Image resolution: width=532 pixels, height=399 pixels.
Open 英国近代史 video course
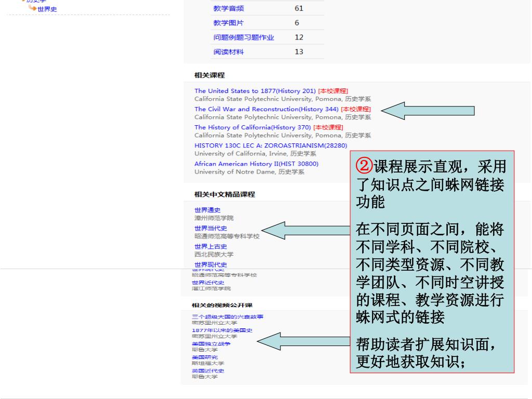pyautogui.click(x=208, y=371)
